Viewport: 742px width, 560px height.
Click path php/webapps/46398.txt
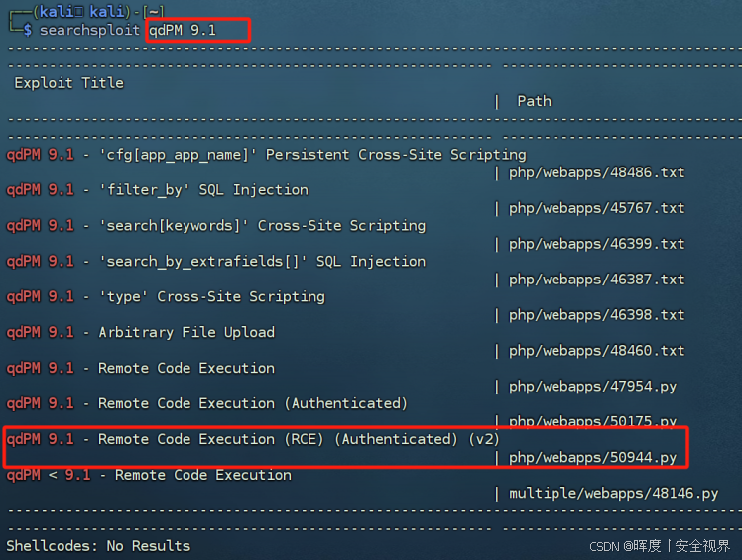pyautogui.click(x=597, y=315)
